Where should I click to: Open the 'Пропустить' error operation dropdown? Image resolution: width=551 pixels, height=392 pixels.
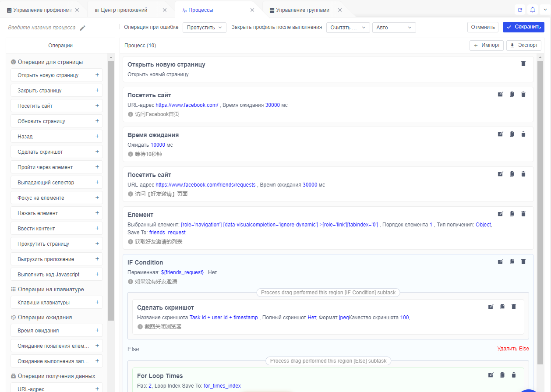(x=205, y=28)
